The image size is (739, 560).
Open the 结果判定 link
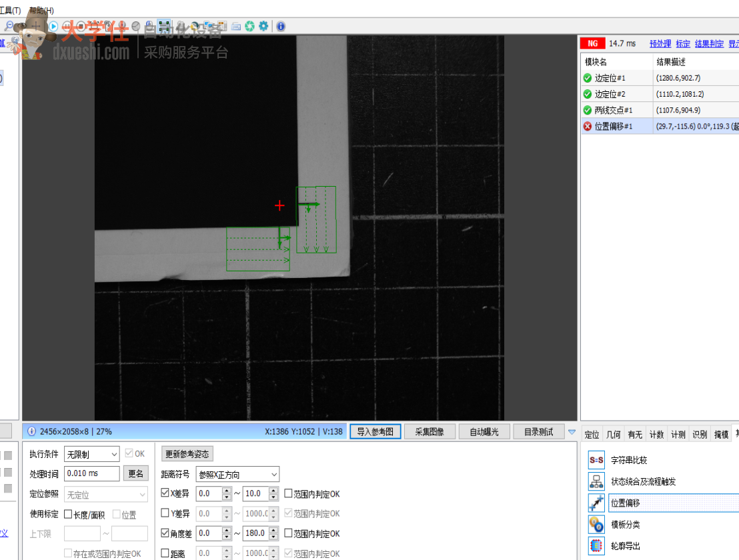709,44
